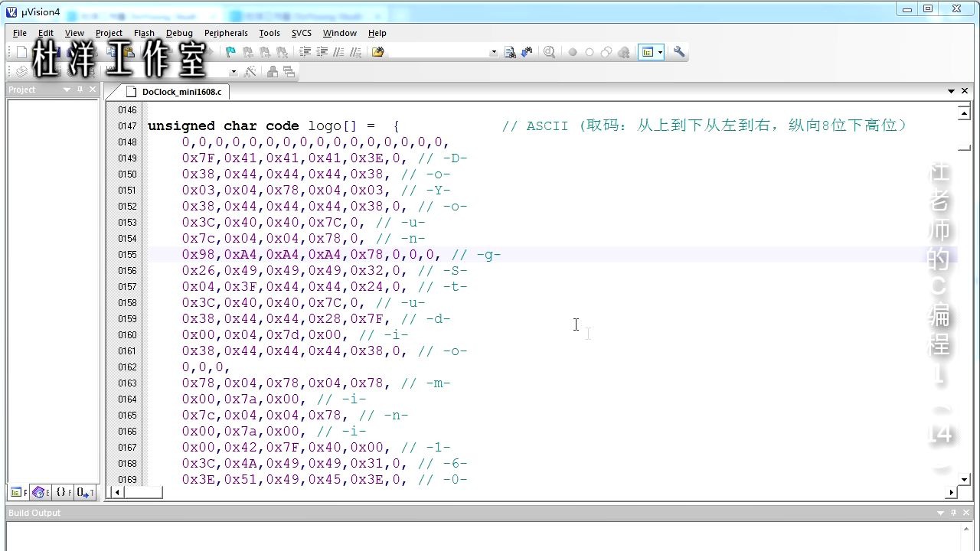Screen dimensions: 980x551
Task: Open the View menu
Action: click(74, 33)
